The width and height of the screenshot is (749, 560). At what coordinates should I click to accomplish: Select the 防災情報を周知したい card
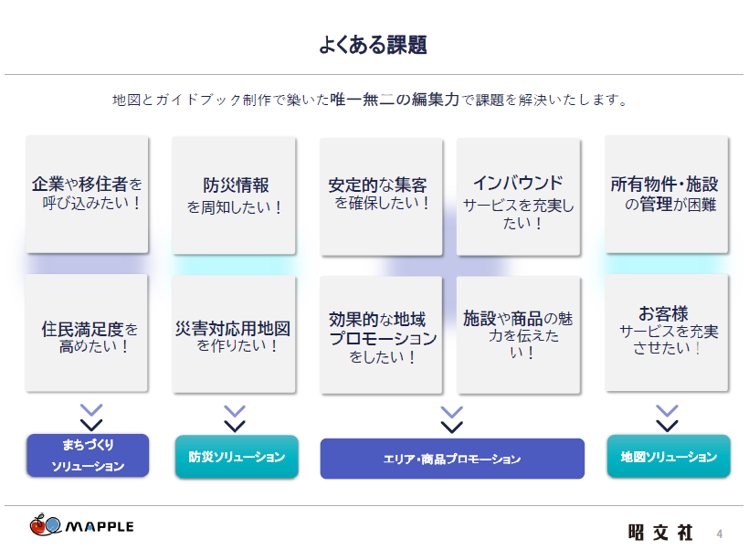(x=234, y=195)
